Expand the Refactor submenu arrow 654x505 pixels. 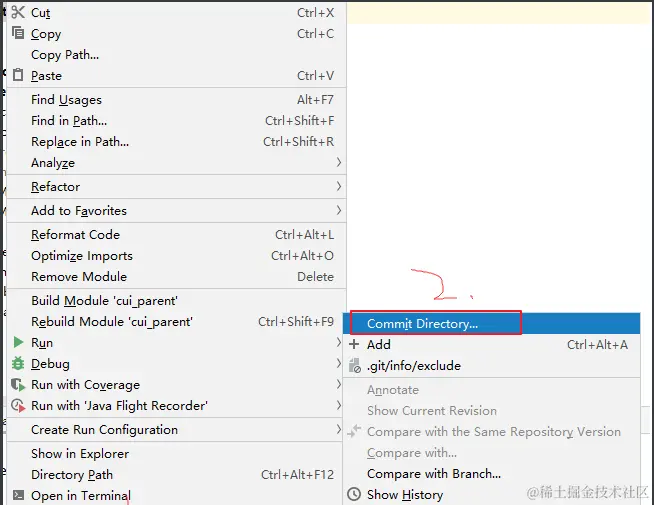[339, 186]
